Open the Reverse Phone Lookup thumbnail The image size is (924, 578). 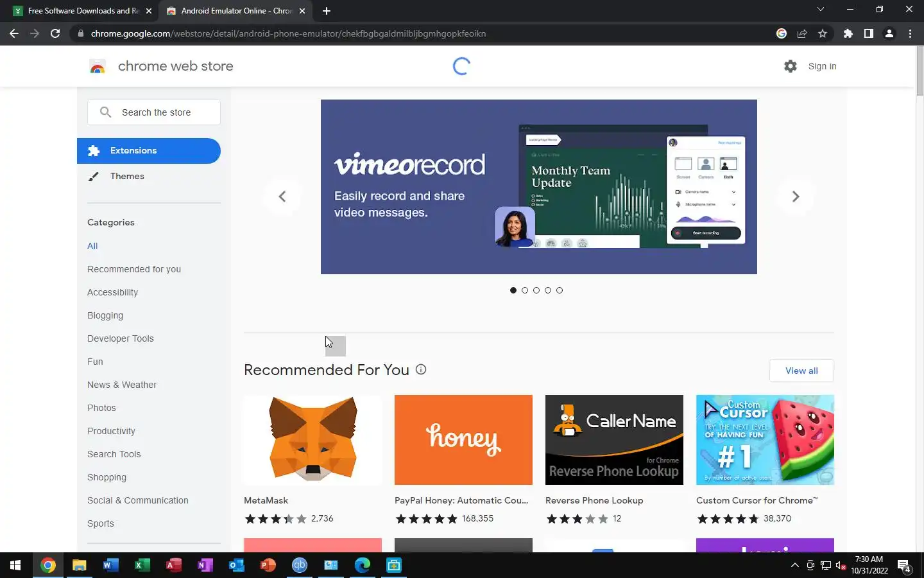[x=614, y=440]
